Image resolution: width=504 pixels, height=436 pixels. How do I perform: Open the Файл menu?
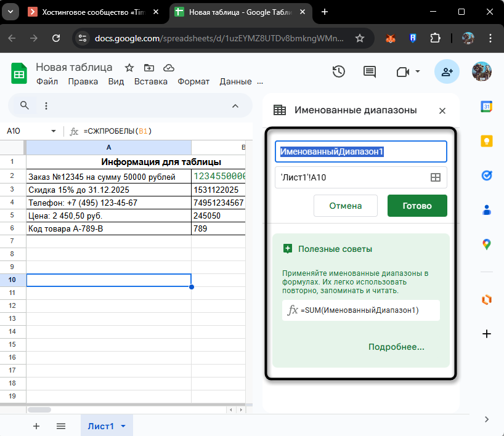coord(47,81)
